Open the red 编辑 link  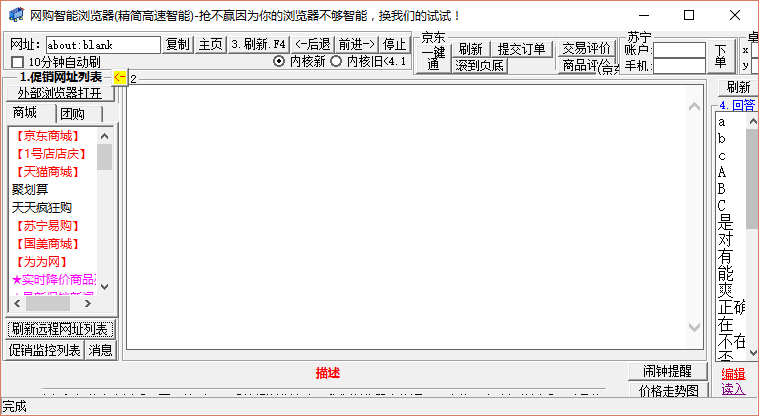[x=733, y=374]
